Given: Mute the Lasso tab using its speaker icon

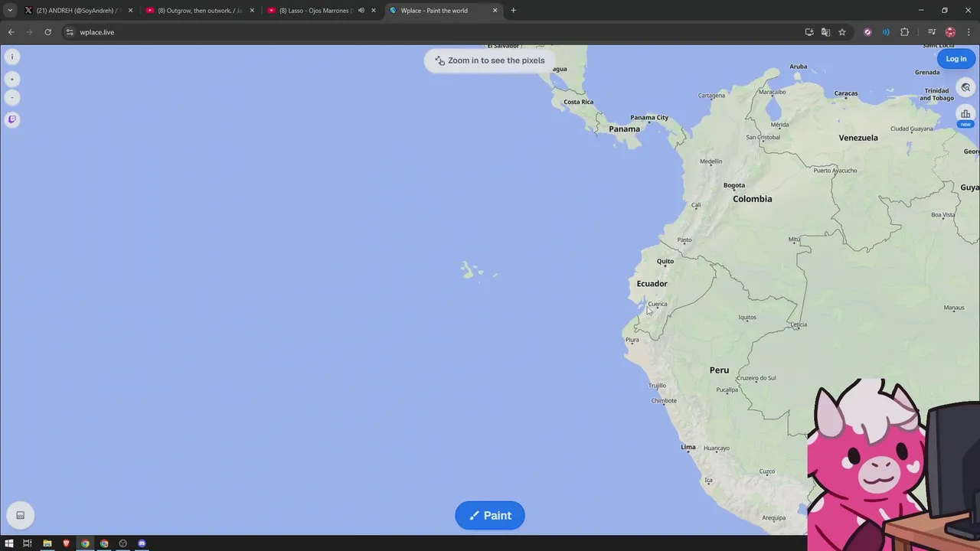Looking at the screenshot, I should (361, 11).
